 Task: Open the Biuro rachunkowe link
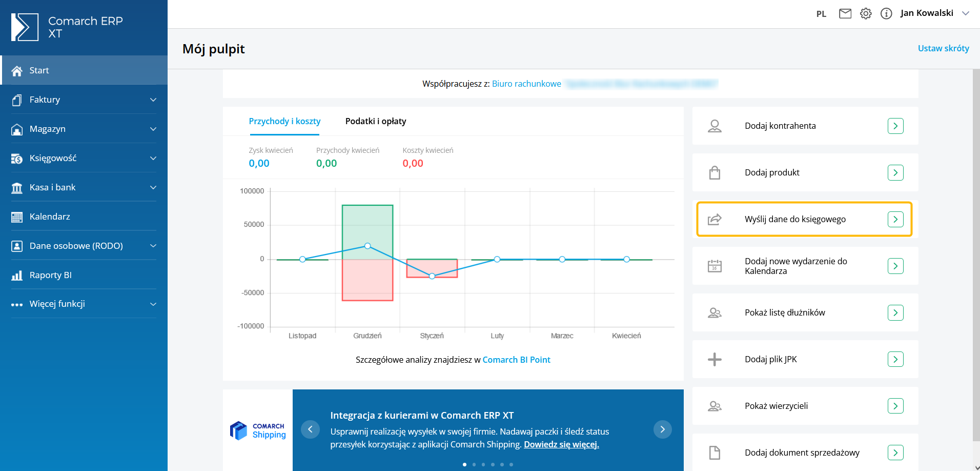[x=526, y=84]
